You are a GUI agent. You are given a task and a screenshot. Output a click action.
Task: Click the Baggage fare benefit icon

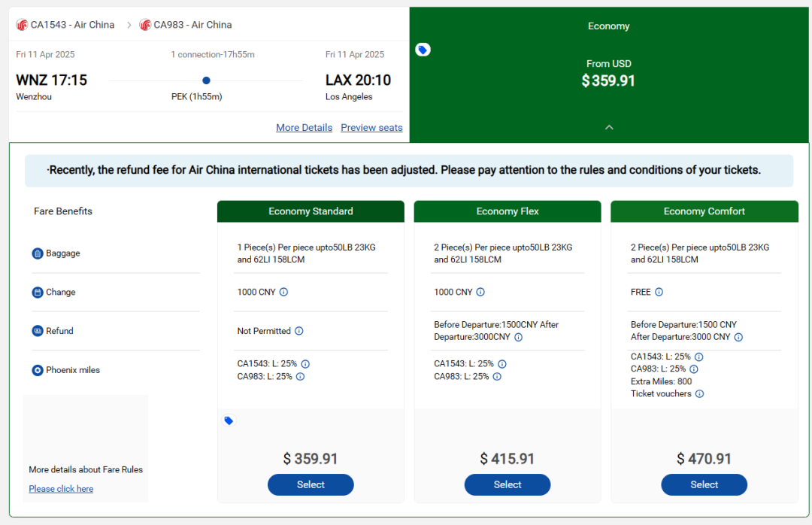(x=38, y=253)
